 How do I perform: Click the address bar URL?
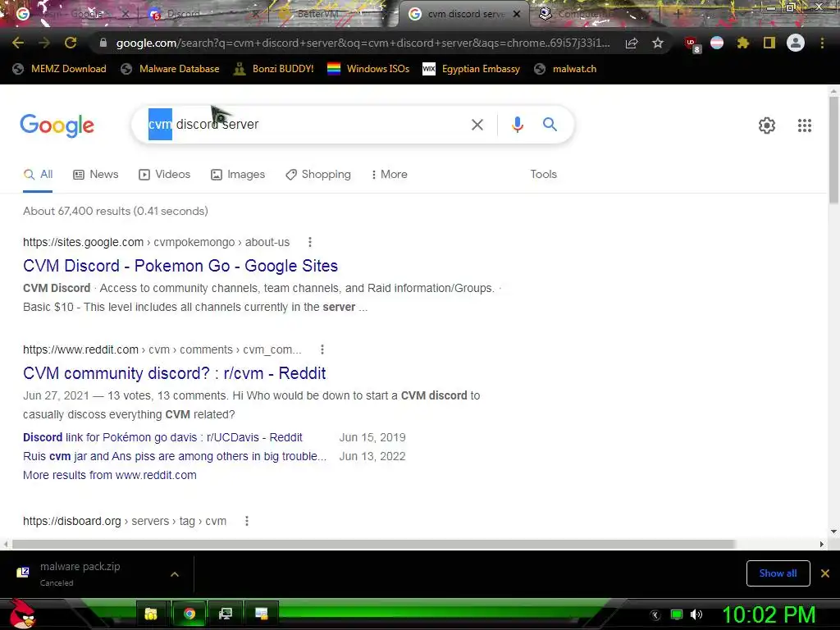click(x=363, y=43)
